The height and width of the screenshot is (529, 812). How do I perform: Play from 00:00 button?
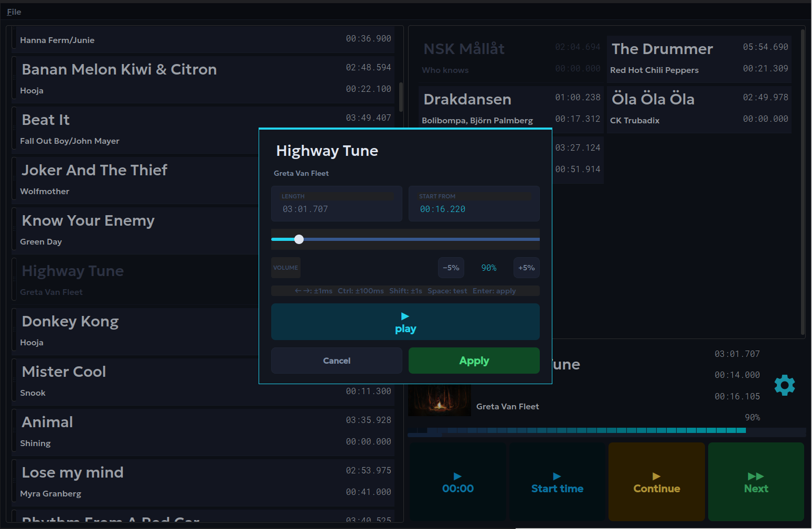click(x=458, y=482)
